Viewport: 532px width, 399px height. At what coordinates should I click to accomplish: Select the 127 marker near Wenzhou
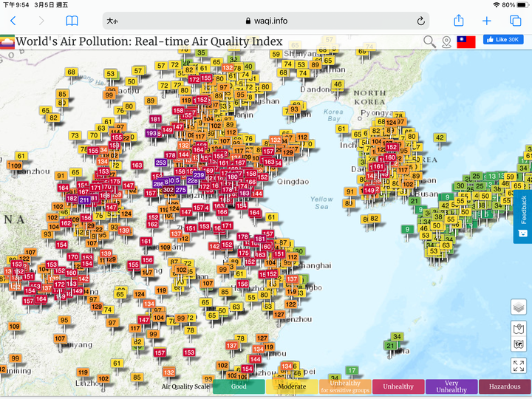[x=279, y=315]
